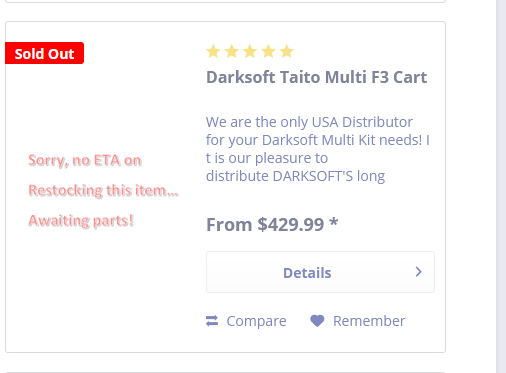Click the From $429.99 price text

(265, 224)
